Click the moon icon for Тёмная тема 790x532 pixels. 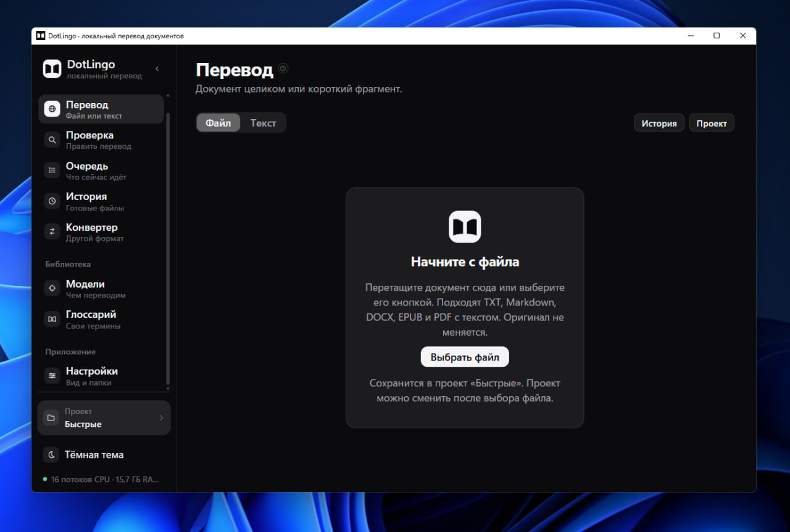pyautogui.click(x=51, y=455)
